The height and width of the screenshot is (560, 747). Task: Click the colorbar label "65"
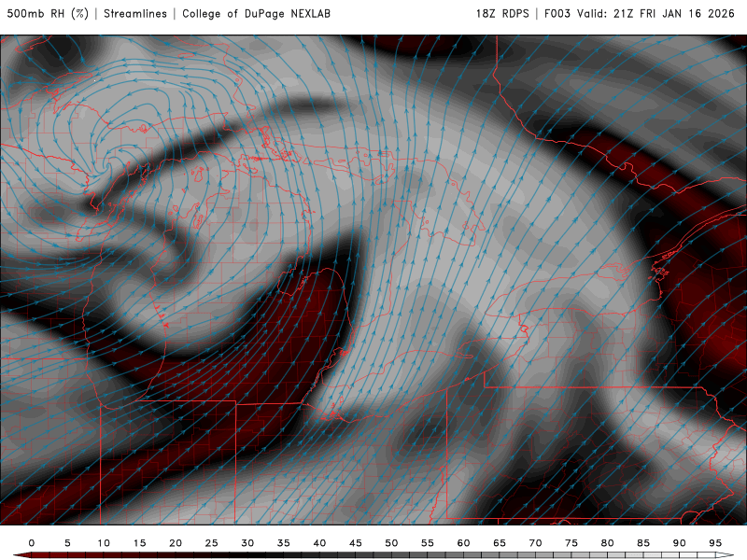tap(500, 543)
